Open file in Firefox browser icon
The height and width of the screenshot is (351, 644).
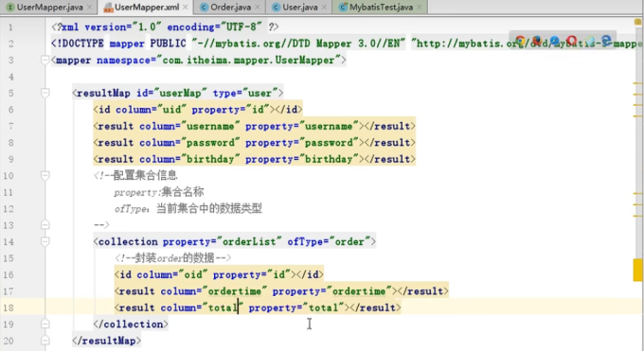(537, 41)
